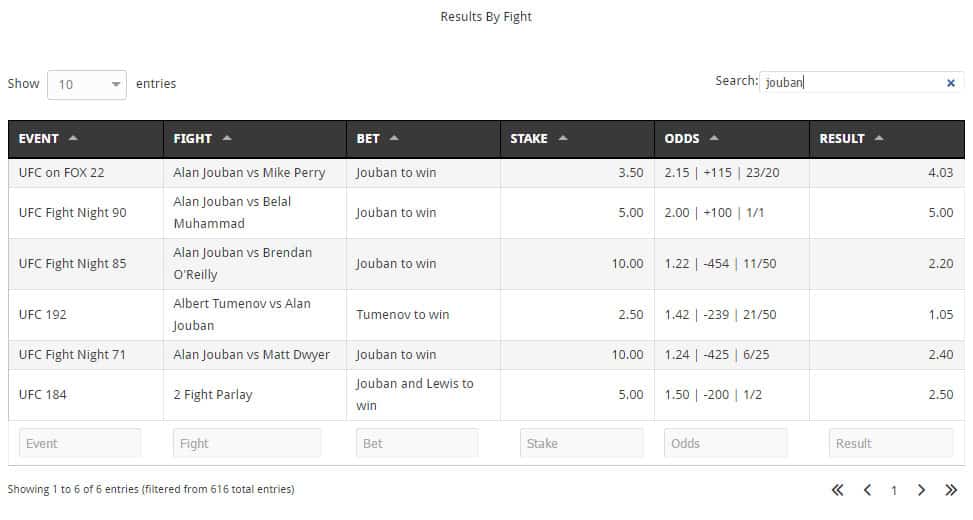Sort table by Result column arrow
Image resolution: width=973 pixels, height=520 pixels.
click(879, 138)
